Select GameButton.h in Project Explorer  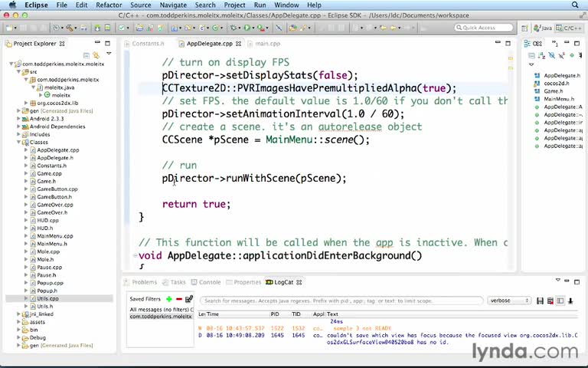click(54, 197)
